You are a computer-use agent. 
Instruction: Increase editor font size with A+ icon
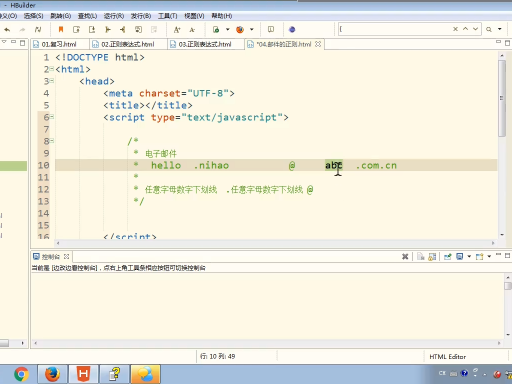click(x=177, y=30)
